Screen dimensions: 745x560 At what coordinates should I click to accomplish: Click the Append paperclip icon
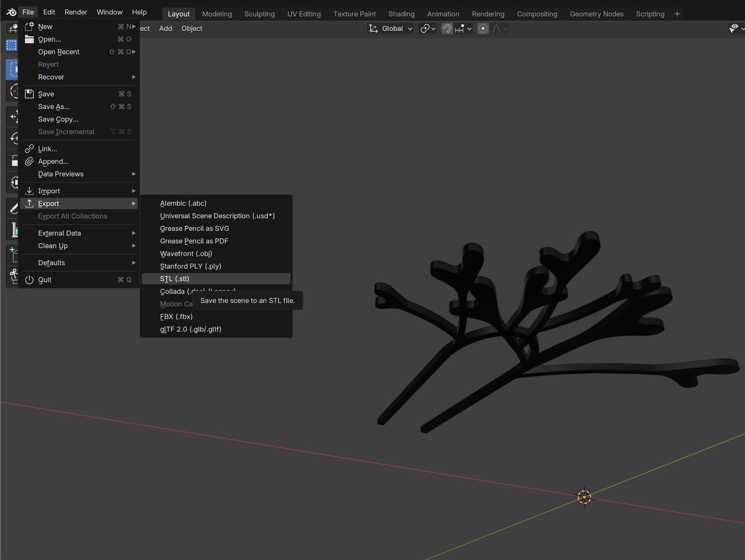[x=29, y=162]
